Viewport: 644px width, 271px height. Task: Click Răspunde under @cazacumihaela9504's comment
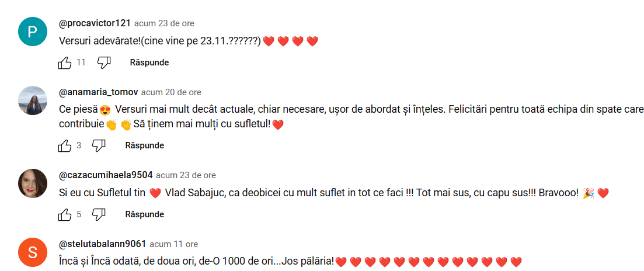click(x=145, y=214)
